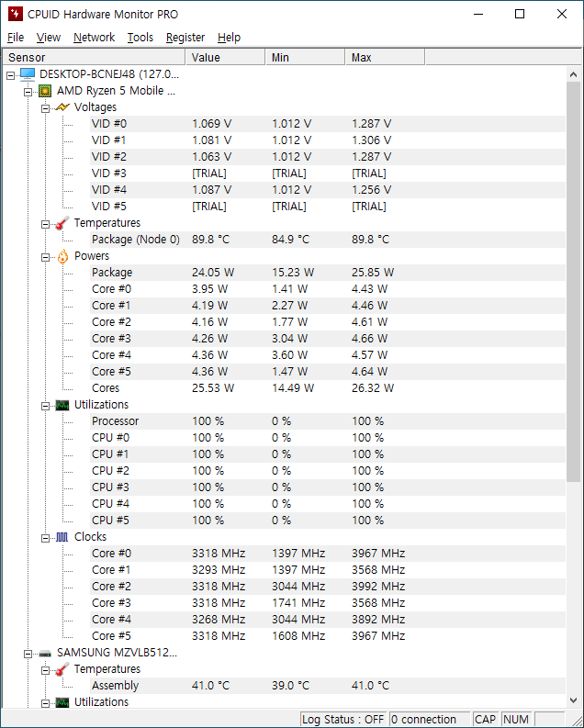This screenshot has width=584, height=728.
Task: Click the SAMSUNG Temperatures thermometer icon
Action: 62,669
